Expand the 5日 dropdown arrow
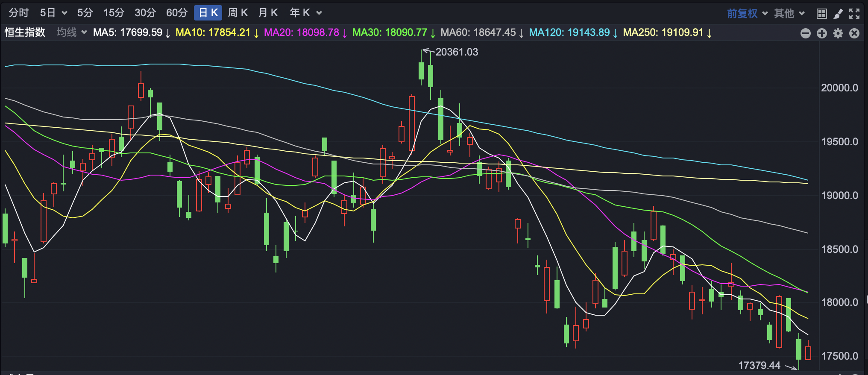868x375 pixels. point(65,13)
